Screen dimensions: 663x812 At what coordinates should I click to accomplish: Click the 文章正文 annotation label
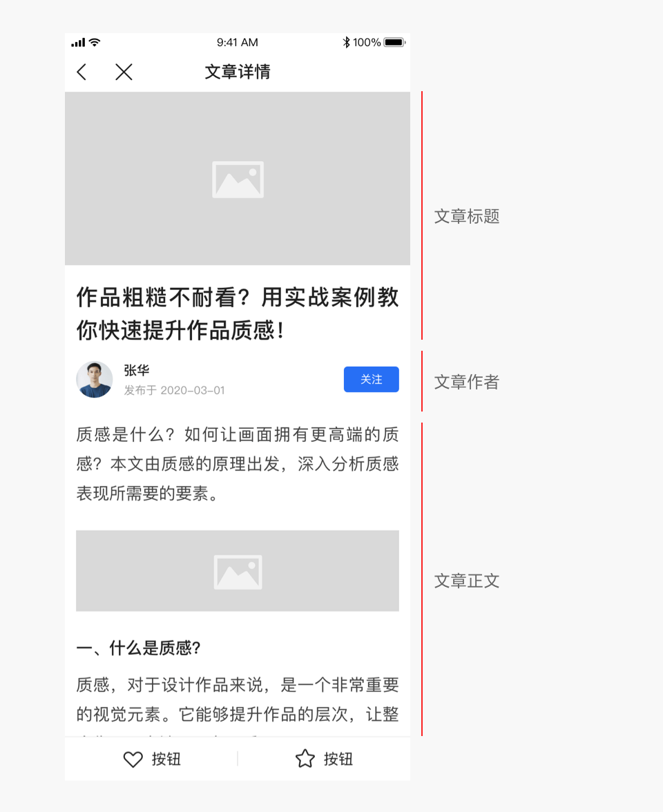467,581
